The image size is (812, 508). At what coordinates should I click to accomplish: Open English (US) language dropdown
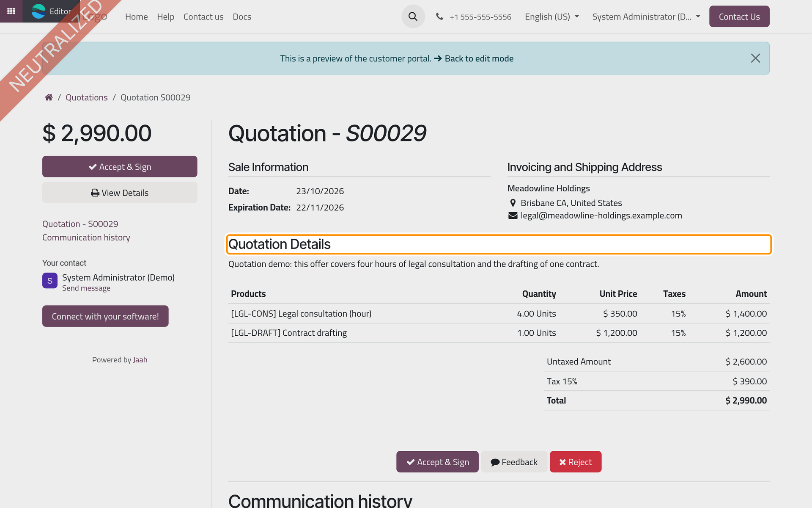click(551, 17)
